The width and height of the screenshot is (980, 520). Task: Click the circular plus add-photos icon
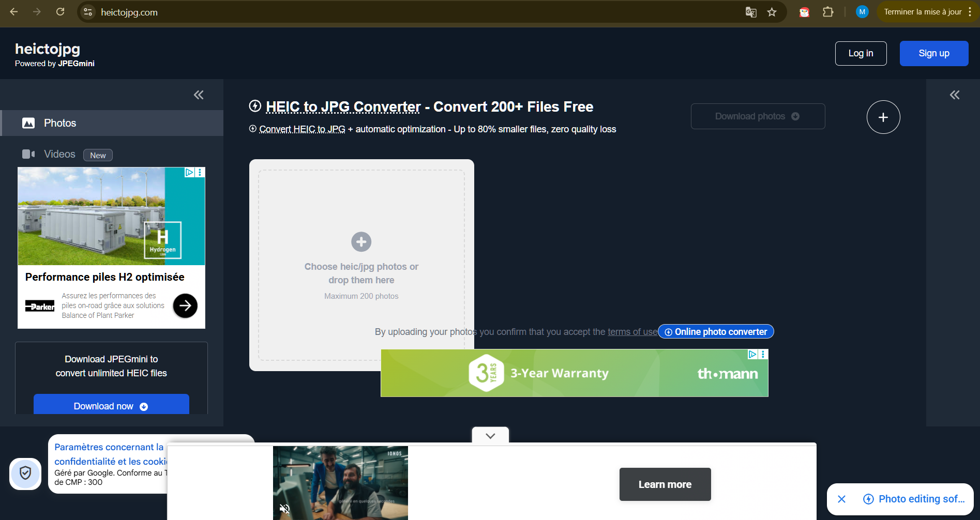pyautogui.click(x=883, y=117)
